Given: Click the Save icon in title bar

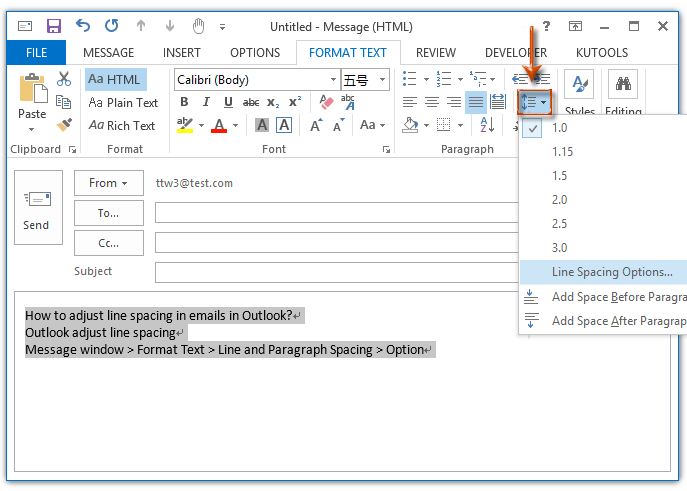Looking at the screenshot, I should coord(54,25).
